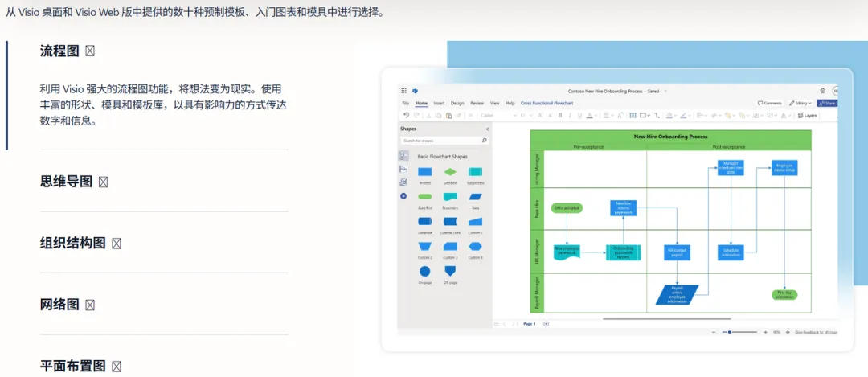Expand the 网络图 section

[x=67, y=305]
